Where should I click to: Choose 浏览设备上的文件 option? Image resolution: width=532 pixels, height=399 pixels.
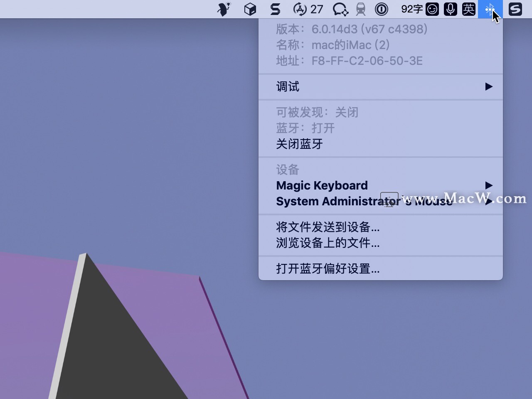coord(328,243)
